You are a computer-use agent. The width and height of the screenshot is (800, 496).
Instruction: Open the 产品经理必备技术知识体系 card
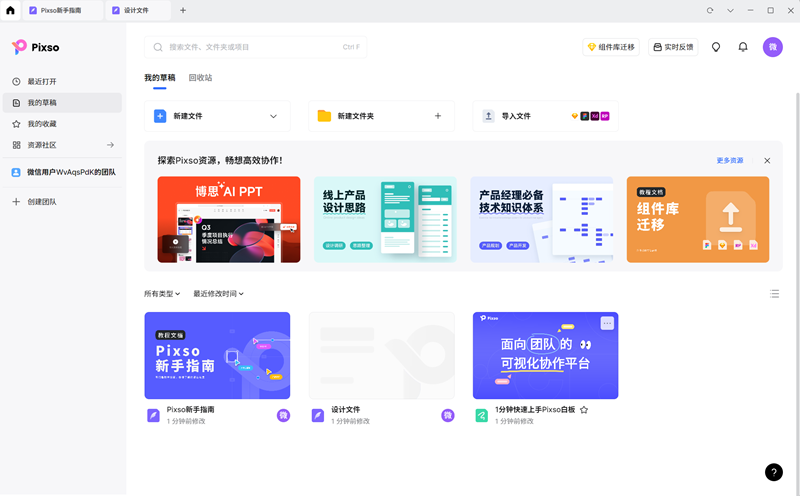click(542, 219)
